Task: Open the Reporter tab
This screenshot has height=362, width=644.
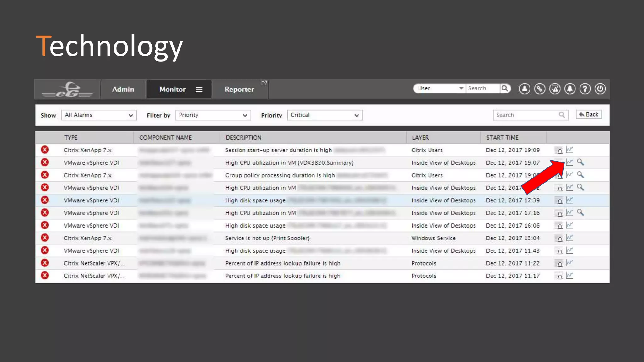Action: [239, 90]
